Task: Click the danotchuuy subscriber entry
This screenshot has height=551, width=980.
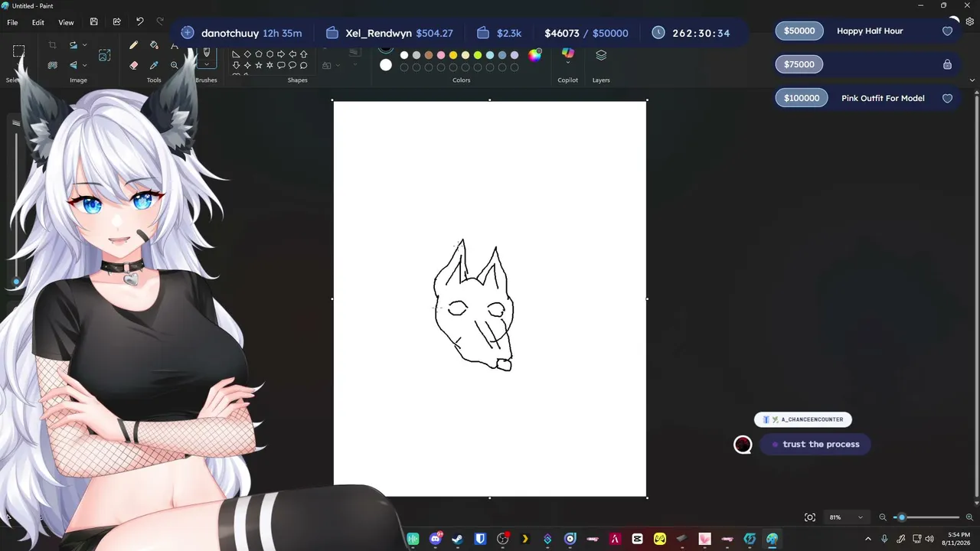Action: (241, 33)
